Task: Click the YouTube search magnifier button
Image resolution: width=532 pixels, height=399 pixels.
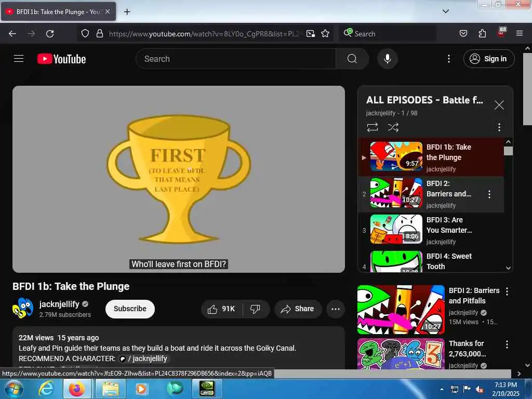Action: (x=352, y=59)
